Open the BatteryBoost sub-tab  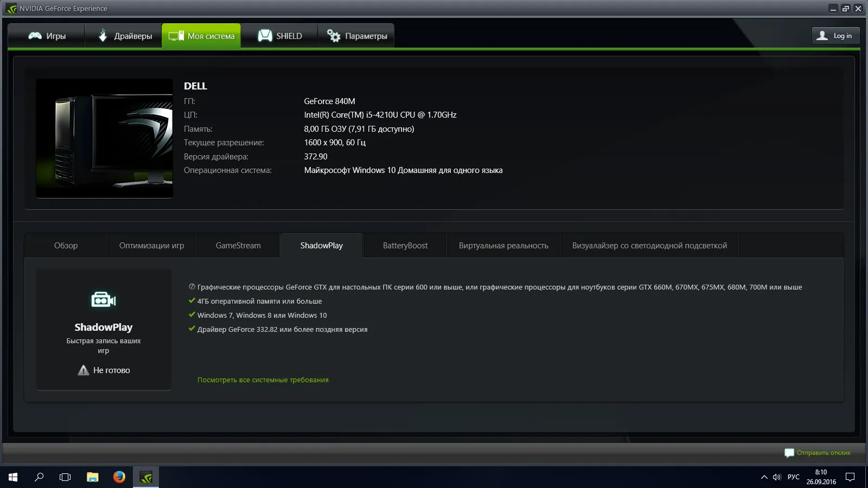tap(405, 246)
